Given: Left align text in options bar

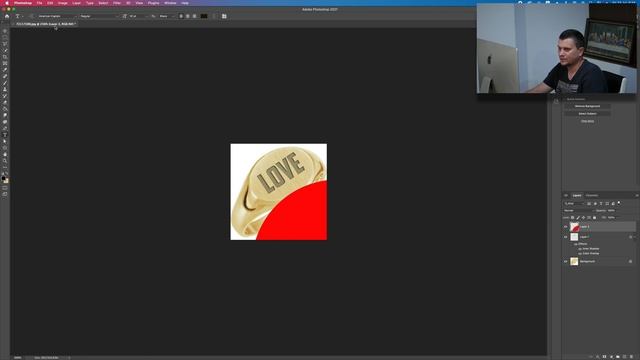Looking at the screenshot, I should 181,16.
